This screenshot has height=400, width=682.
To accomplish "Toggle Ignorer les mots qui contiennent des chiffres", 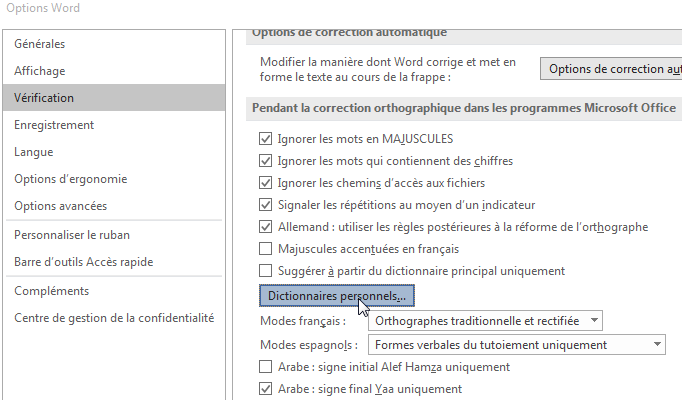I will tap(265, 160).
